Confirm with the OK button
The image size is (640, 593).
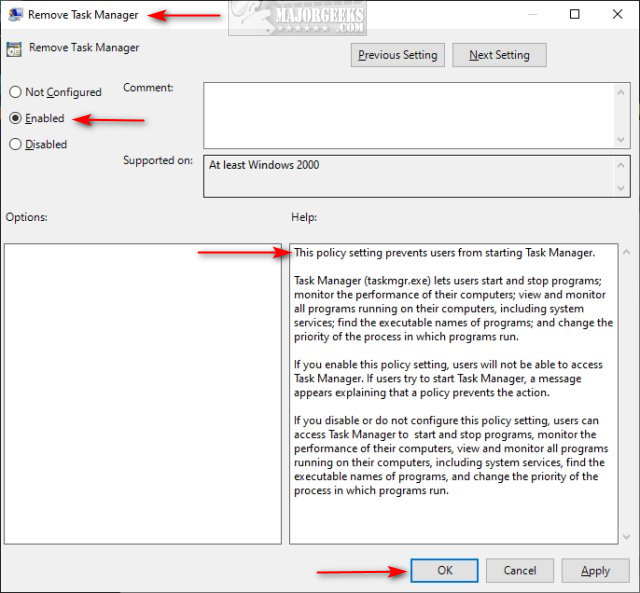point(444,570)
